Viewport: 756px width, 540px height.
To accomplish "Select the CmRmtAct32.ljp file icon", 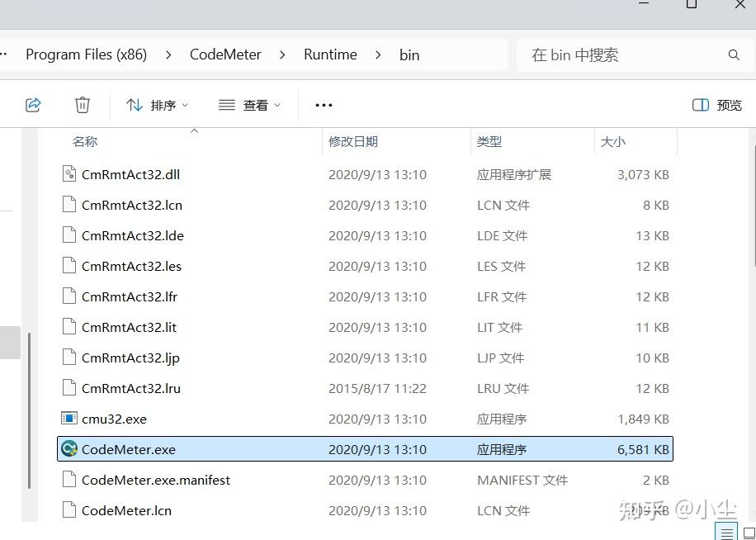I will 69,358.
